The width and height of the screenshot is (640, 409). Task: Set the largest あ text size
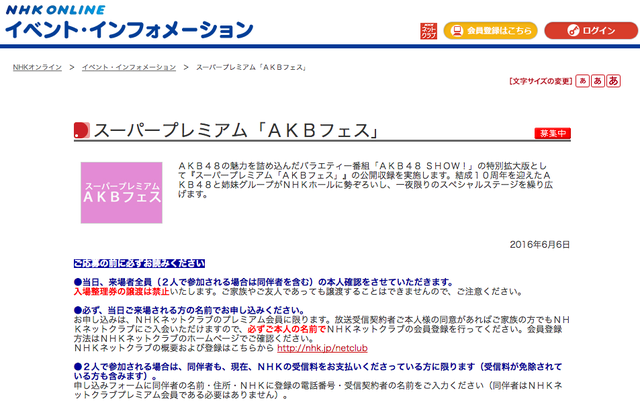click(613, 81)
